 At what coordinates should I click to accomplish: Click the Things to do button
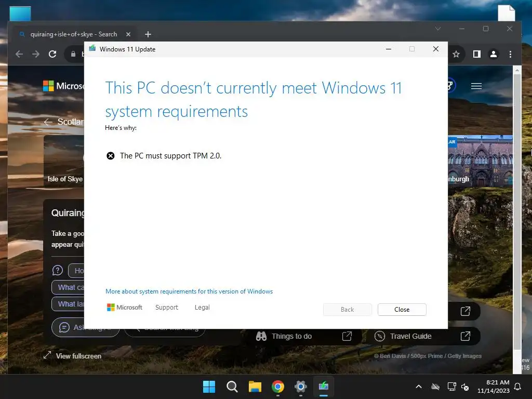click(303, 336)
